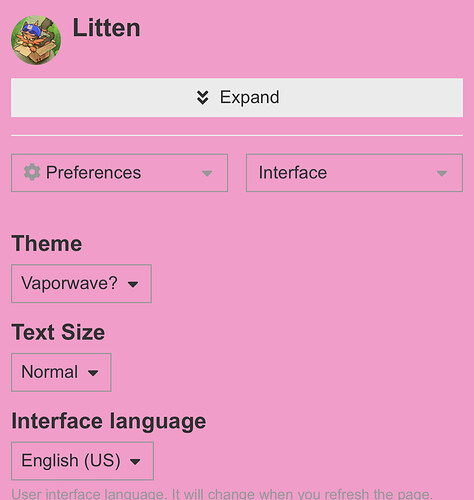Open the Normal text size dropdown

tap(61, 372)
